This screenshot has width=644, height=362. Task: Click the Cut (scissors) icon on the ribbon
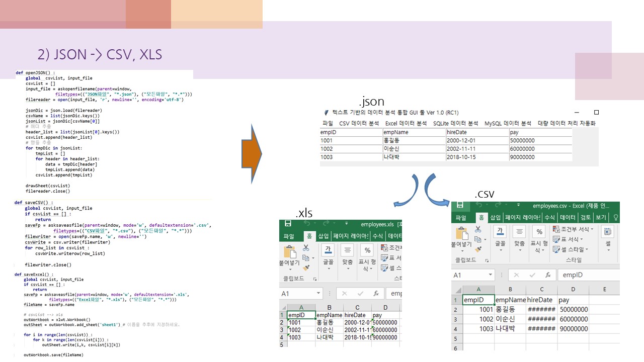[477, 230]
